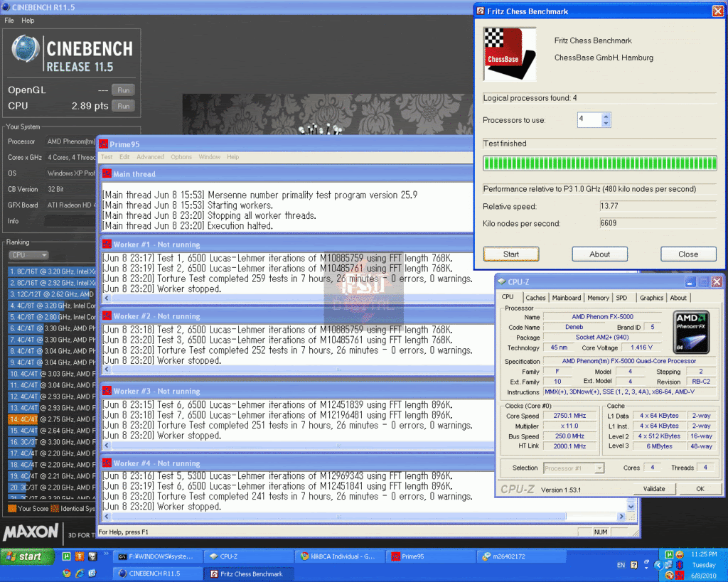Viewport: 728px width, 582px height.
Task: Click the Worker #1 window icon
Action: pyautogui.click(x=107, y=244)
